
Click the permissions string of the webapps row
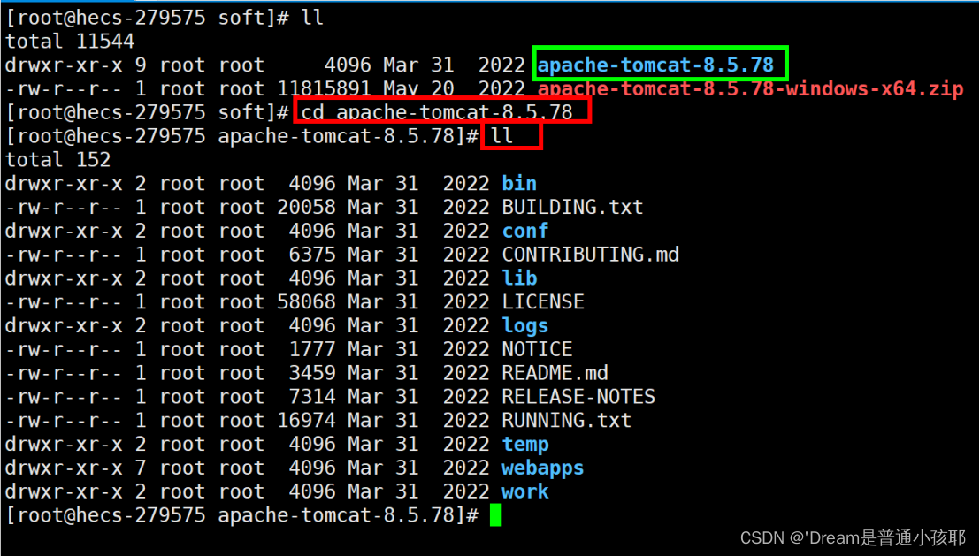63,468
